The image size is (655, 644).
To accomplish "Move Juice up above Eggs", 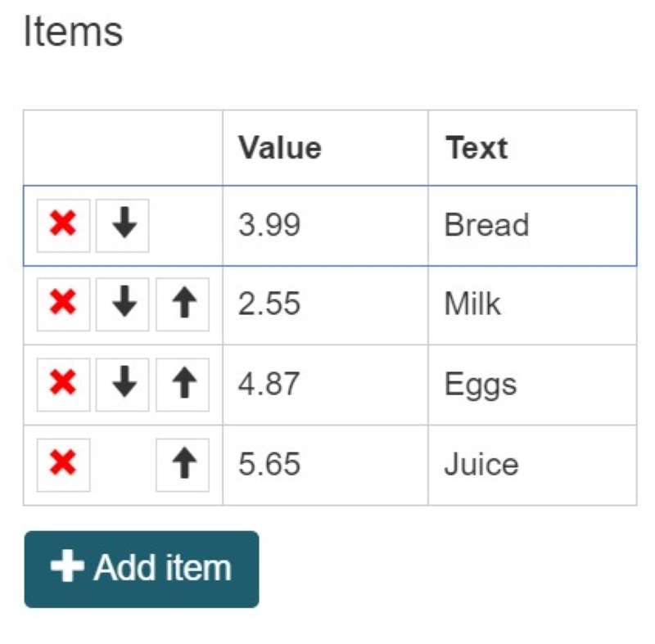I will tap(184, 463).
